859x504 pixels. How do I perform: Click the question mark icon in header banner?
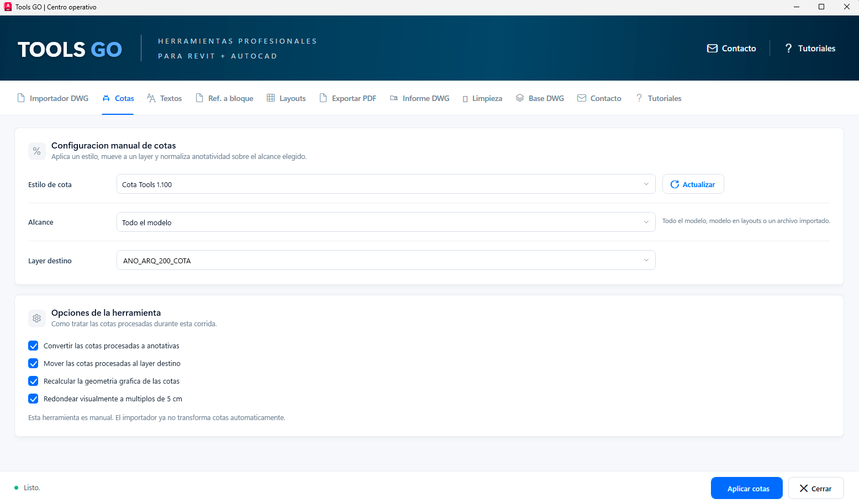pyautogui.click(x=788, y=49)
